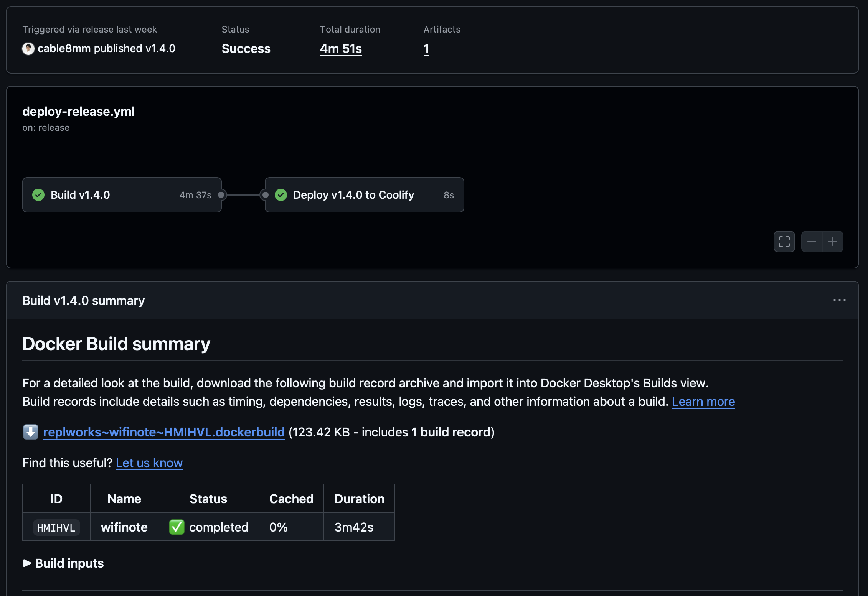Click the Triggered via release last week label

coord(89,30)
